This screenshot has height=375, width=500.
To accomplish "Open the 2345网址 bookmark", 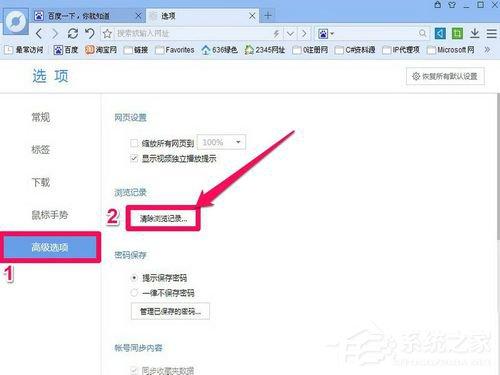I will pyautogui.click(x=265, y=50).
